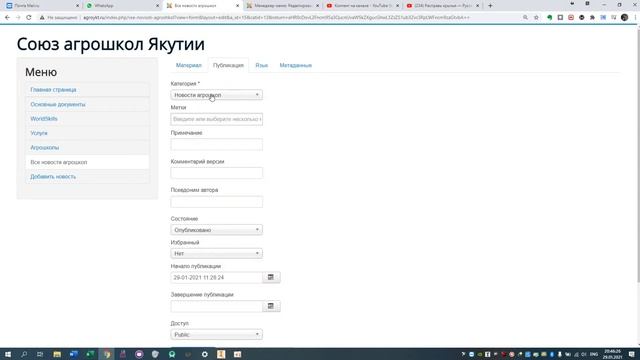The height and width of the screenshot is (360, 640).
Task: Open the Windows Start menu
Action: click(x=8, y=354)
